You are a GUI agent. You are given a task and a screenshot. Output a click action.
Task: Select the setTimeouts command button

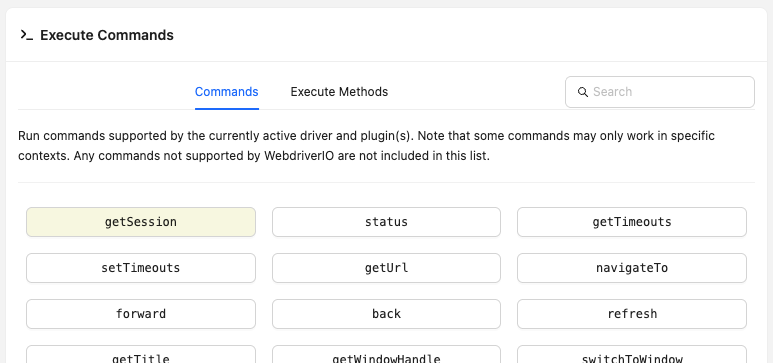tap(141, 268)
